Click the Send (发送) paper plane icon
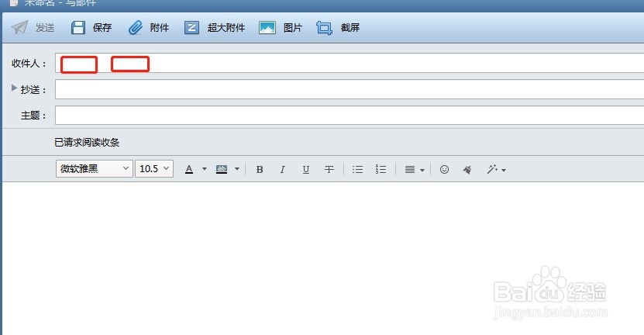This screenshot has width=644, height=335. click(19, 28)
